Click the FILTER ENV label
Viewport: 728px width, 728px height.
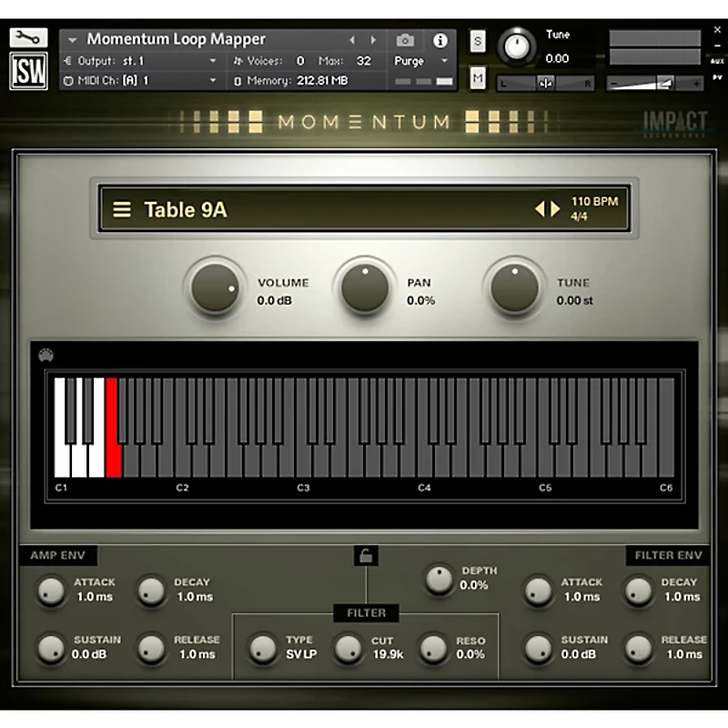coord(667,555)
